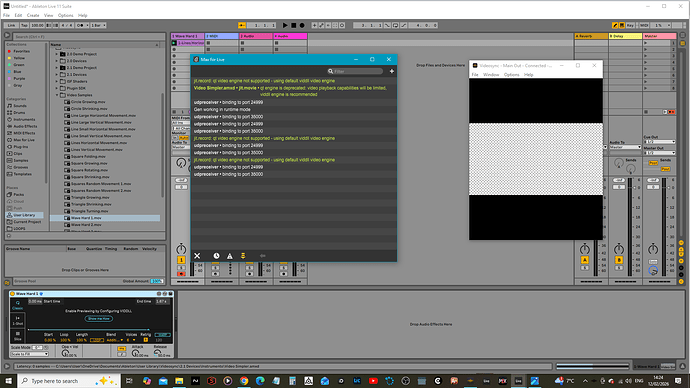Viewport: 690px width, 388px height.
Task: Open the Audio Effects browser category
Action: (x=25, y=126)
